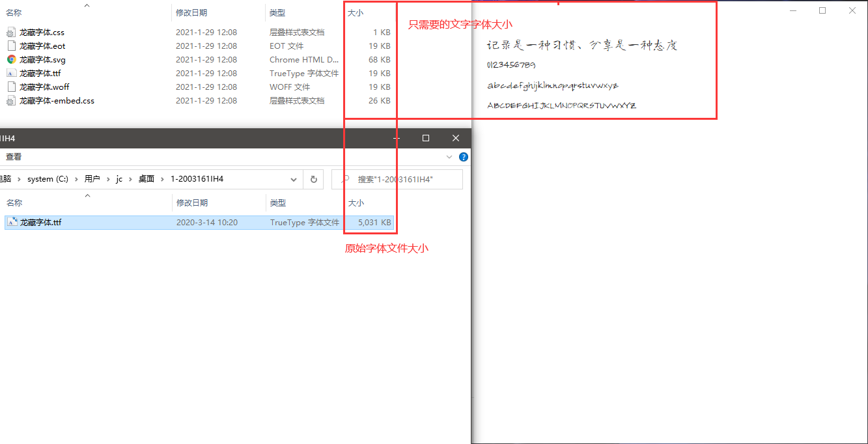Sort by 修改日期 in the top Explorer window
The height and width of the screenshot is (444, 868).
[191, 12]
